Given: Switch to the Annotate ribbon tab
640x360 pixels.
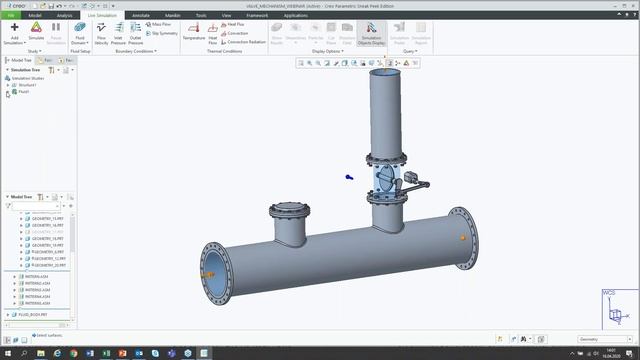Looking at the screenshot, I should point(141,16).
